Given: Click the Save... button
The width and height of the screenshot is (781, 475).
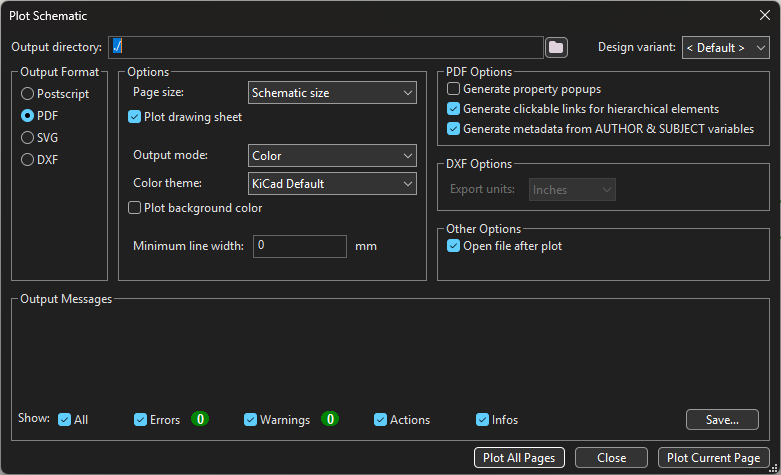Looking at the screenshot, I should pos(722,419).
